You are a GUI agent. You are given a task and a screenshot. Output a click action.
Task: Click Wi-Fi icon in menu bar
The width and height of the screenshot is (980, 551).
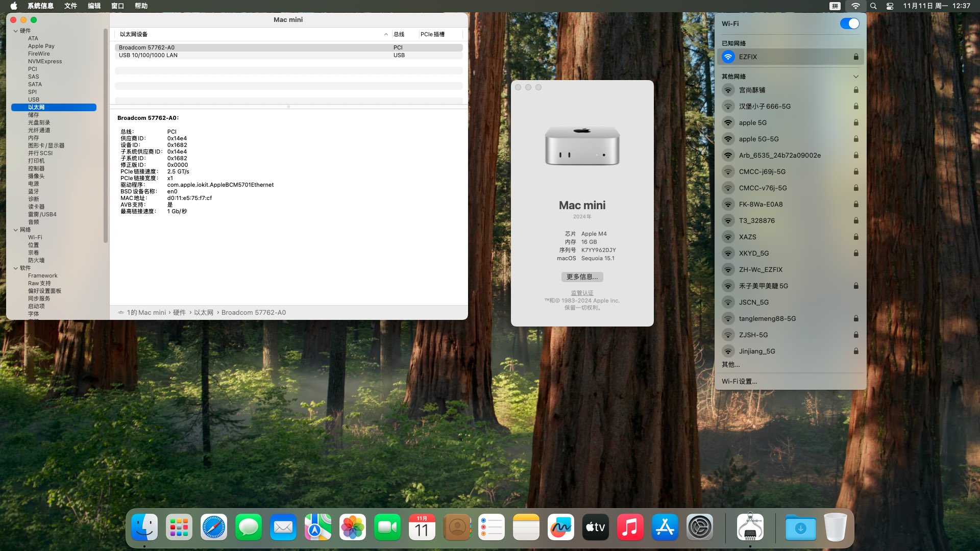coord(855,6)
